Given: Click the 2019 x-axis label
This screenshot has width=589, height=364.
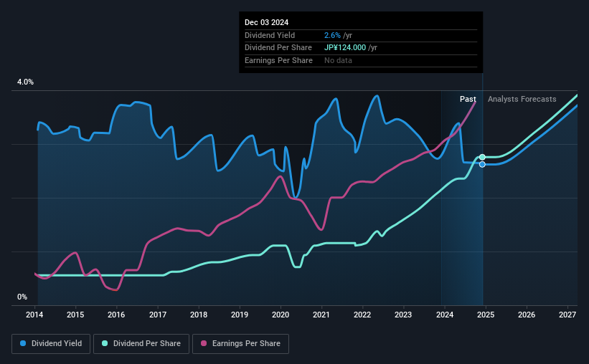Looking at the screenshot, I should click(x=240, y=315).
